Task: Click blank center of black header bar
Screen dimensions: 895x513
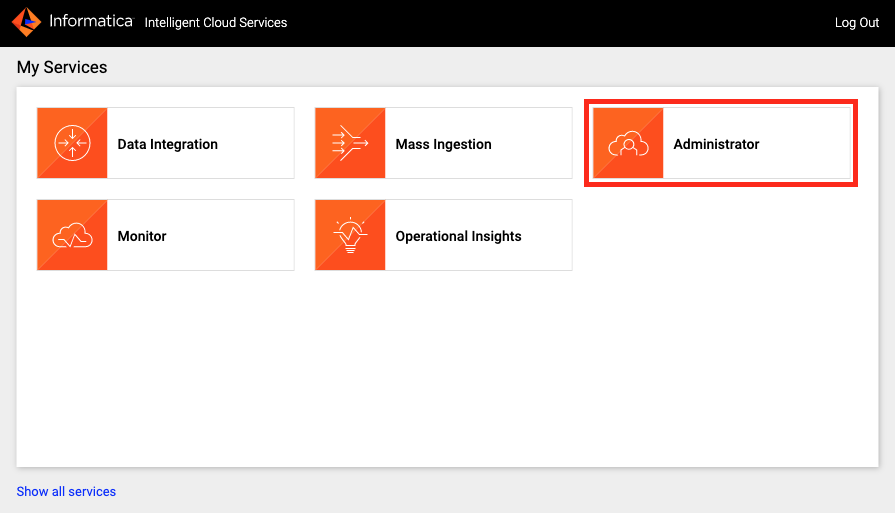Action: pyautogui.click(x=560, y=23)
